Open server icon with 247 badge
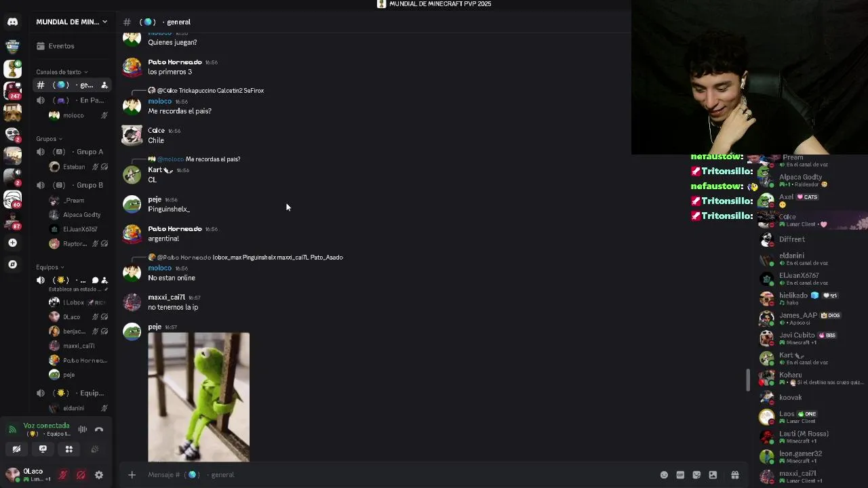This screenshot has width=868, height=488. (x=12, y=90)
